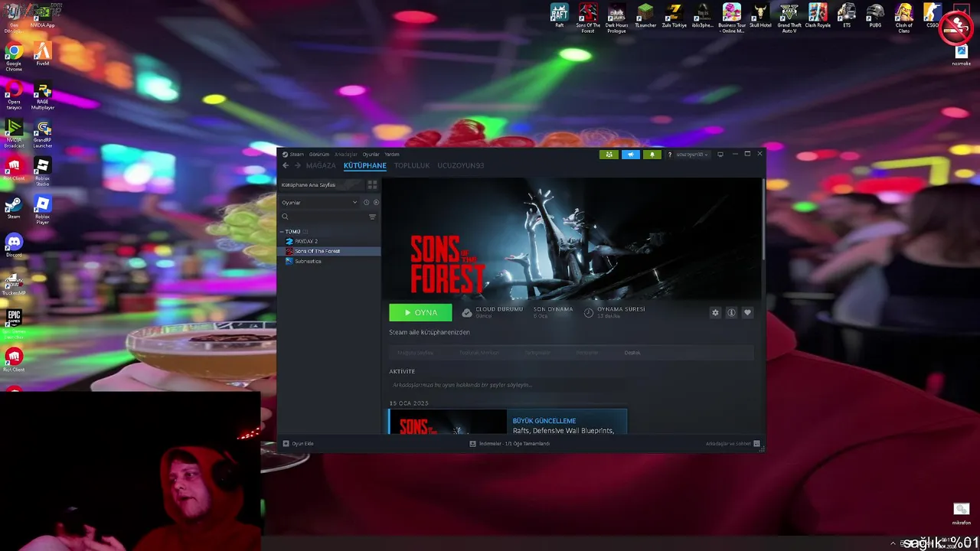Image resolution: width=980 pixels, height=551 pixels.
Task: Open the Oyunlar menu
Action: 371,155
